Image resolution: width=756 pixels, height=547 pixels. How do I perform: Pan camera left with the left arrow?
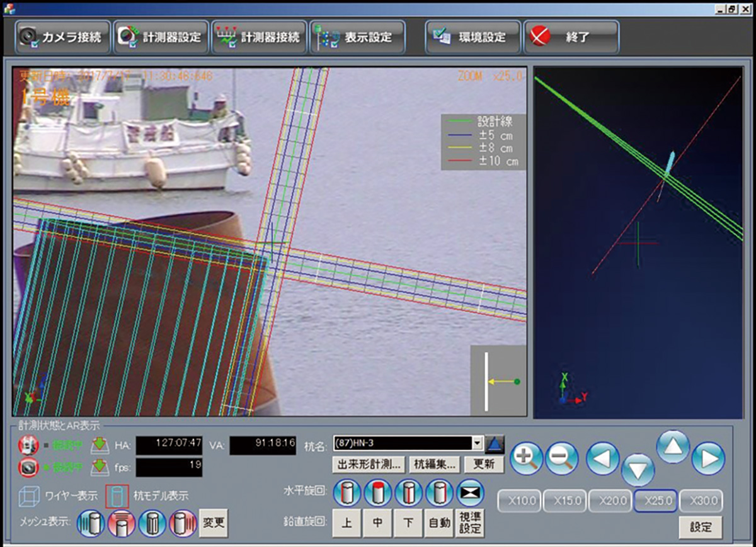coord(603,458)
